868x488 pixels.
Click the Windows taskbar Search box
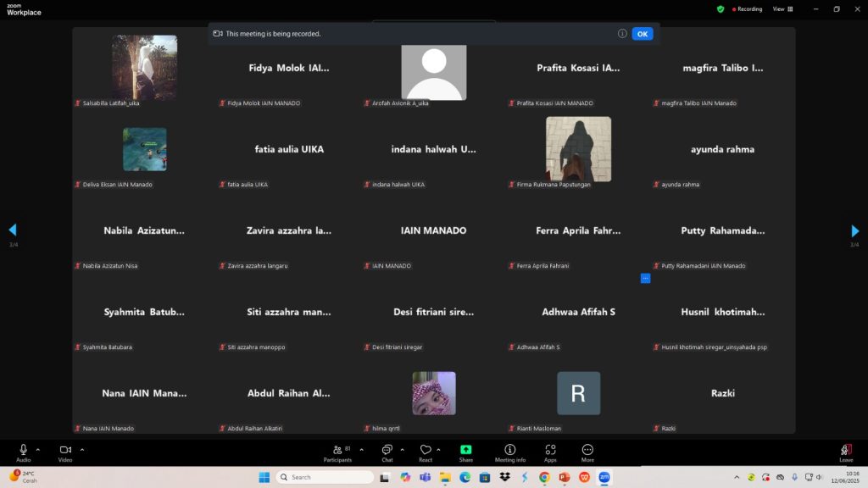pos(326,477)
